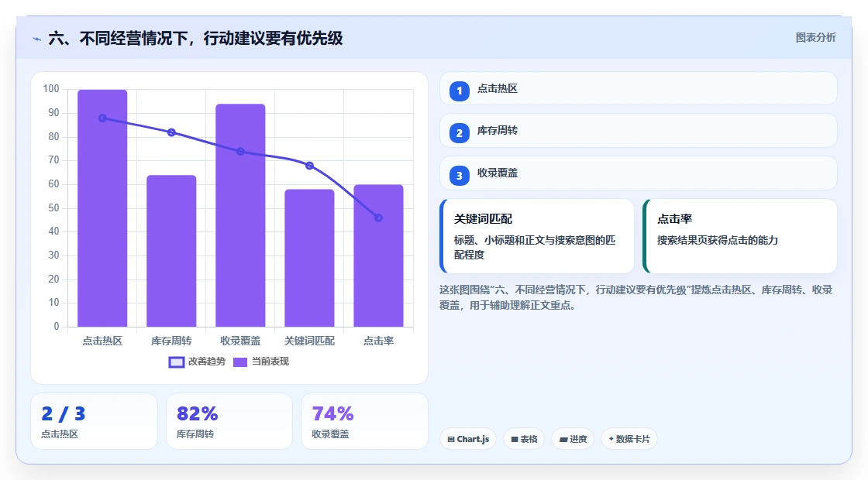Click the 图表分析 label in header

815,38
